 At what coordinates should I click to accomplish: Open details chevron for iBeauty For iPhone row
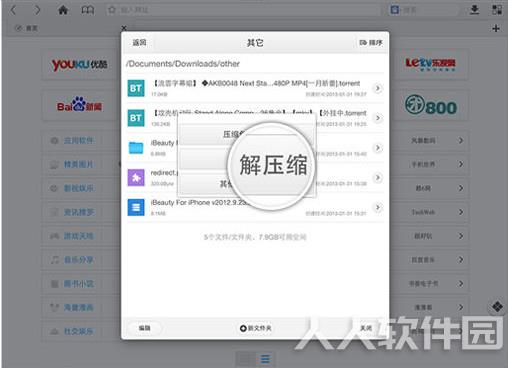(377, 207)
